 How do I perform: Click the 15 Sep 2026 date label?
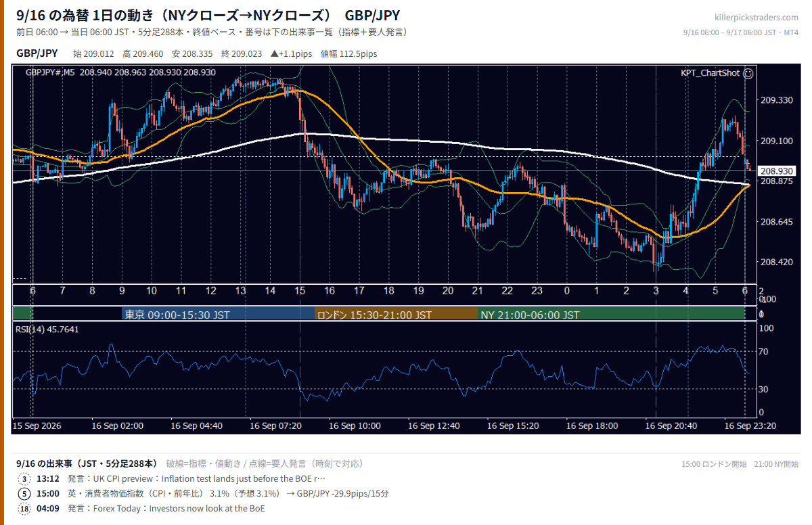pyautogui.click(x=37, y=426)
